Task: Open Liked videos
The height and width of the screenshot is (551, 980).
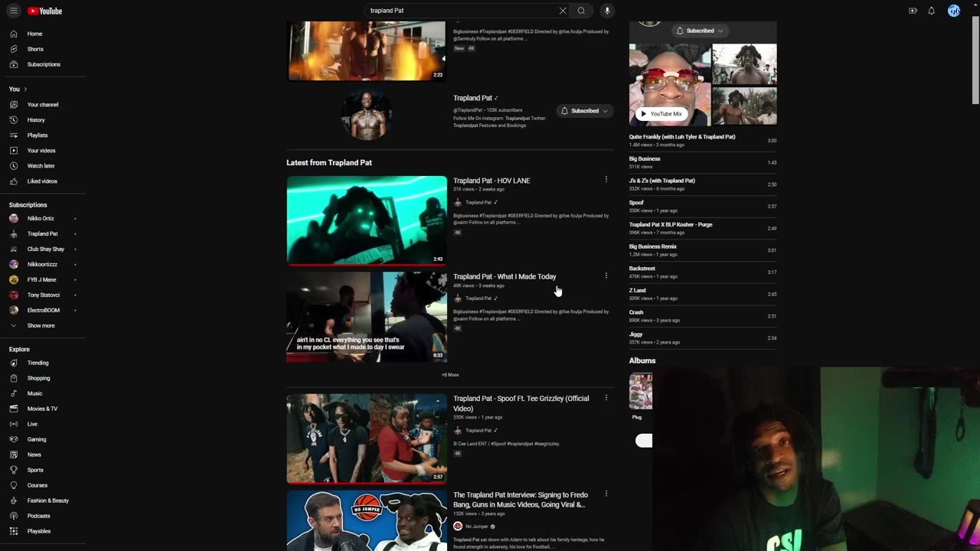Action: coord(43,181)
